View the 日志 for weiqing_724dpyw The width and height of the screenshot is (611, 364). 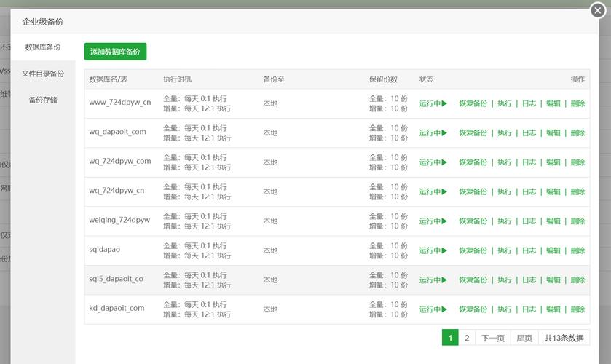click(529, 221)
